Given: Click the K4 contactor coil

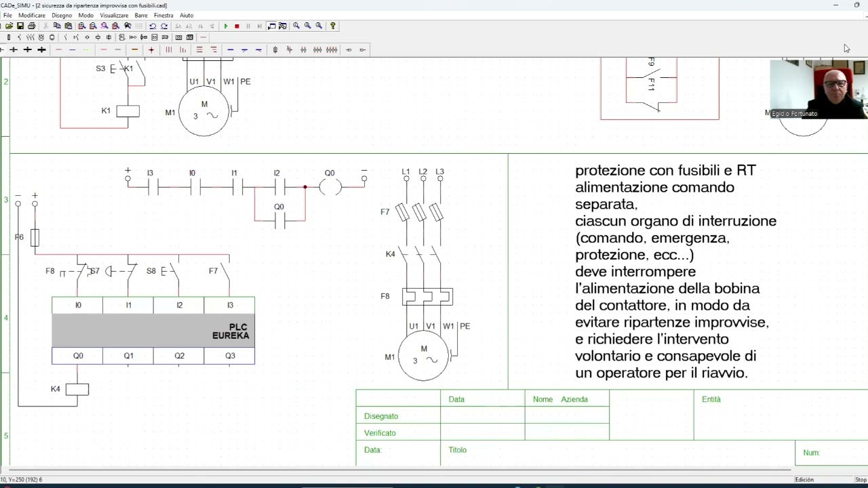Looking at the screenshot, I should tap(77, 389).
